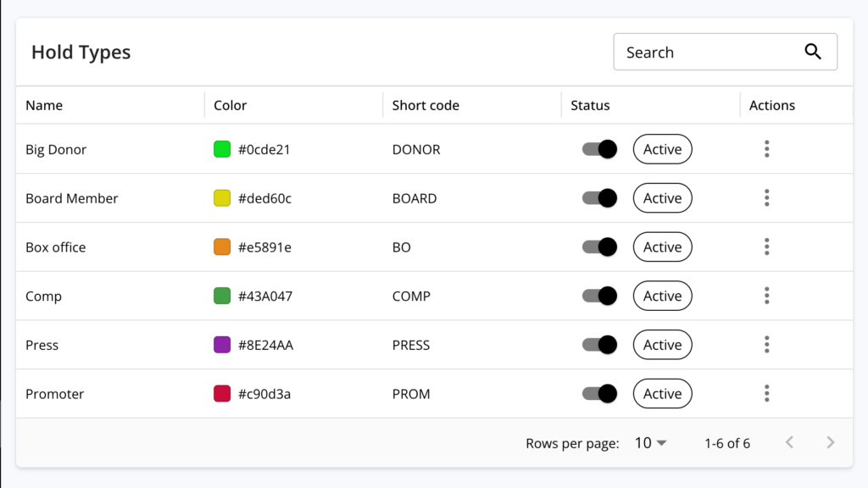This screenshot has width=868, height=488.
Task: Open actions menu for Comp row
Action: [x=766, y=296]
